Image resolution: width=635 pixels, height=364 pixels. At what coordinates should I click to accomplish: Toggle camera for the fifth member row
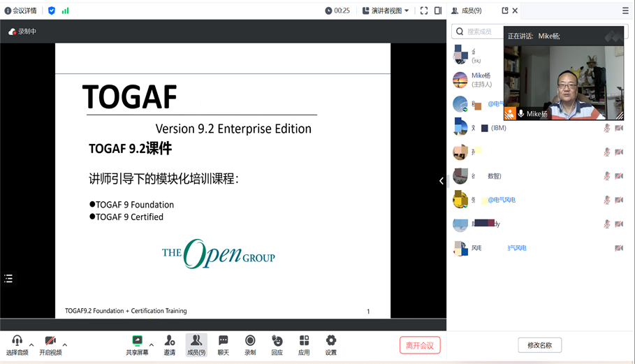coord(619,152)
